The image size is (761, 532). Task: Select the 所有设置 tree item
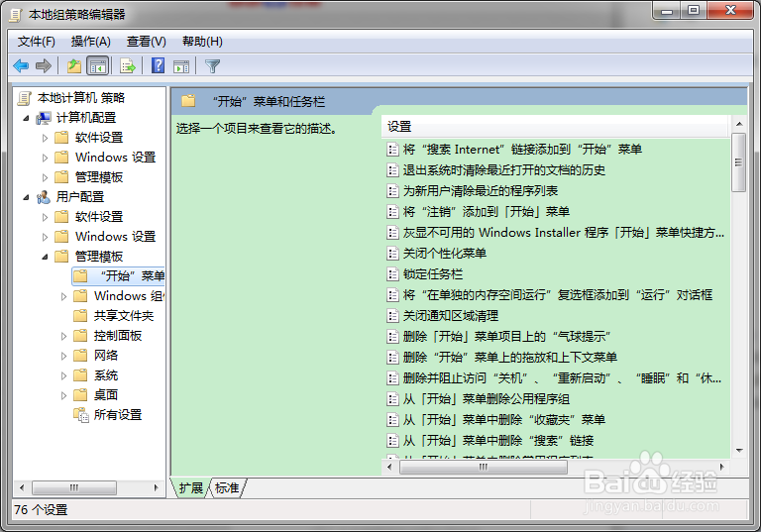[118, 415]
